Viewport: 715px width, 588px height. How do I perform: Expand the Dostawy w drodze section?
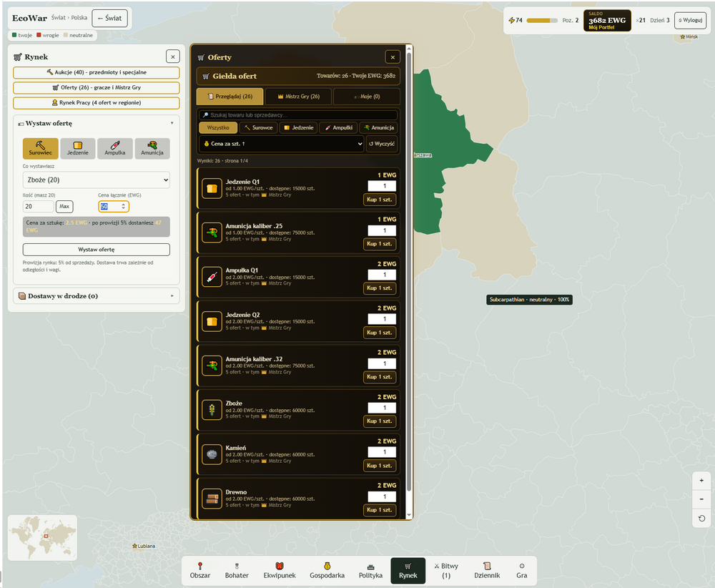pos(97,296)
